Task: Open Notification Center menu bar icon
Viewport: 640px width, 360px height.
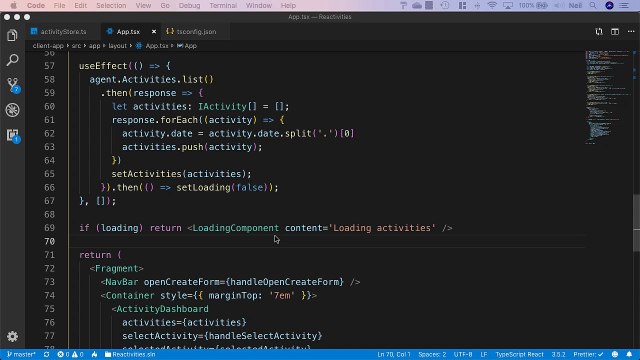Action: [624, 5]
